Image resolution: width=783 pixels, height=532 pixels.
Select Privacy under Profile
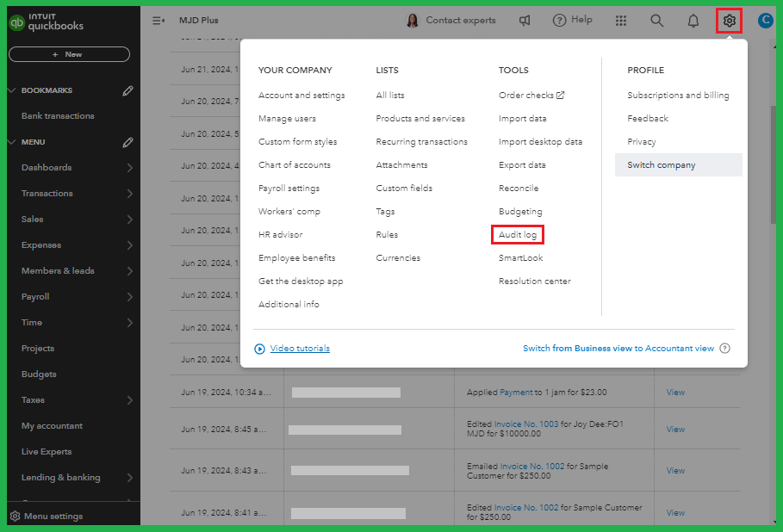pos(642,142)
